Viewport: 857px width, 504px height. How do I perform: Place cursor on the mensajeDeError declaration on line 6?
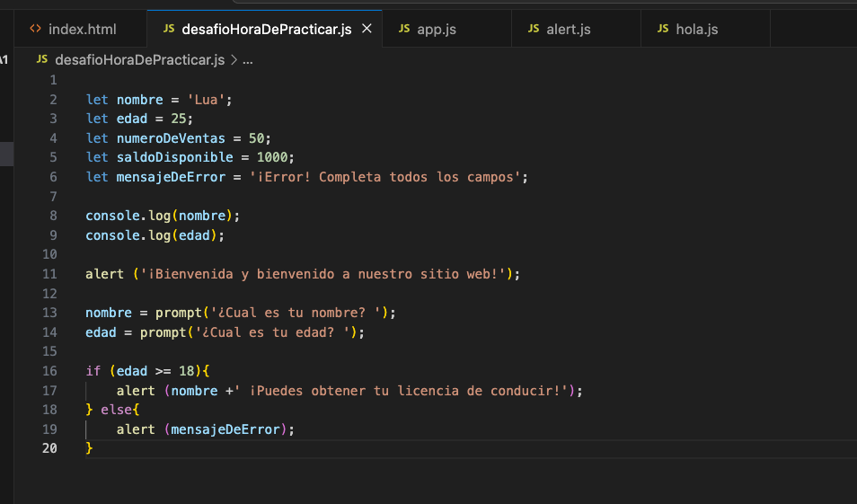pos(171,177)
